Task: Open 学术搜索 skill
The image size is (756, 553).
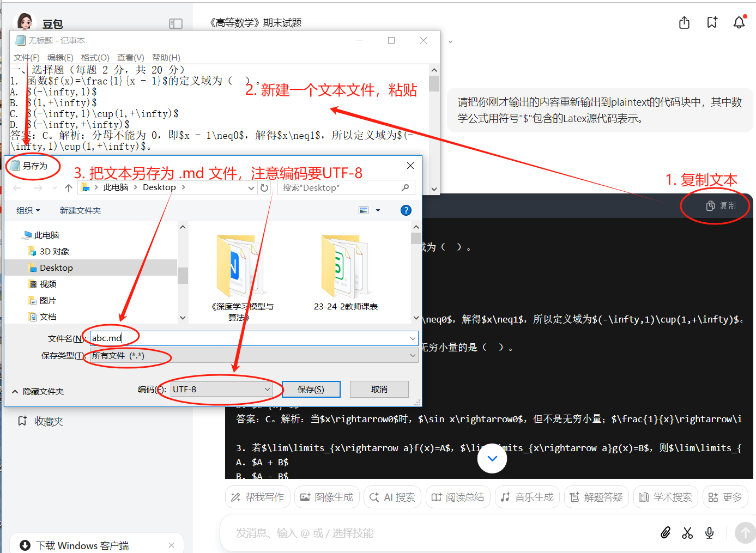Action: click(x=665, y=496)
